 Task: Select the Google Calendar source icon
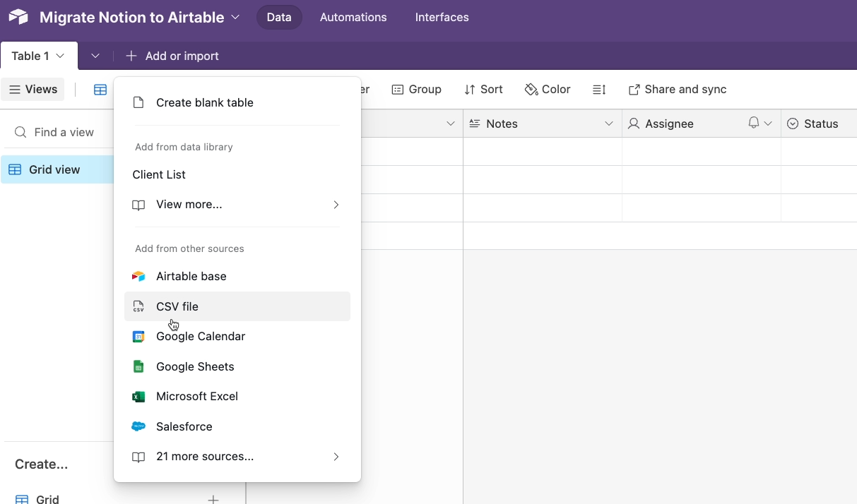[x=138, y=337]
